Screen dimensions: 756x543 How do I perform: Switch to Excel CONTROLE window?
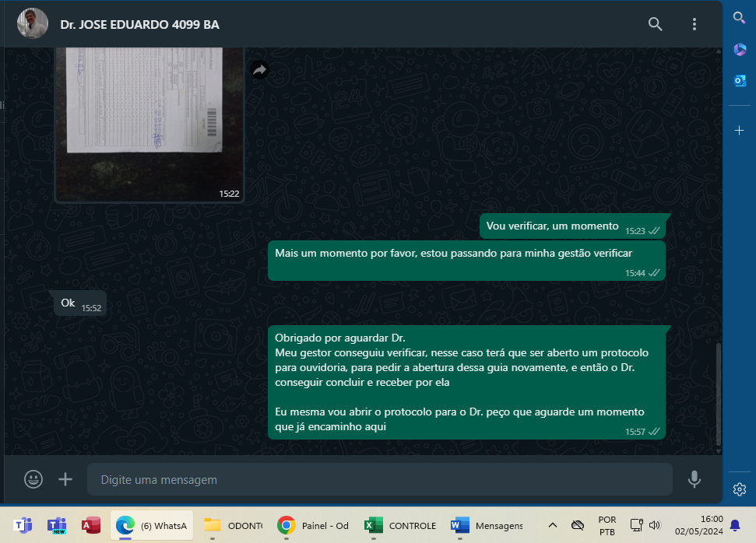click(401, 525)
